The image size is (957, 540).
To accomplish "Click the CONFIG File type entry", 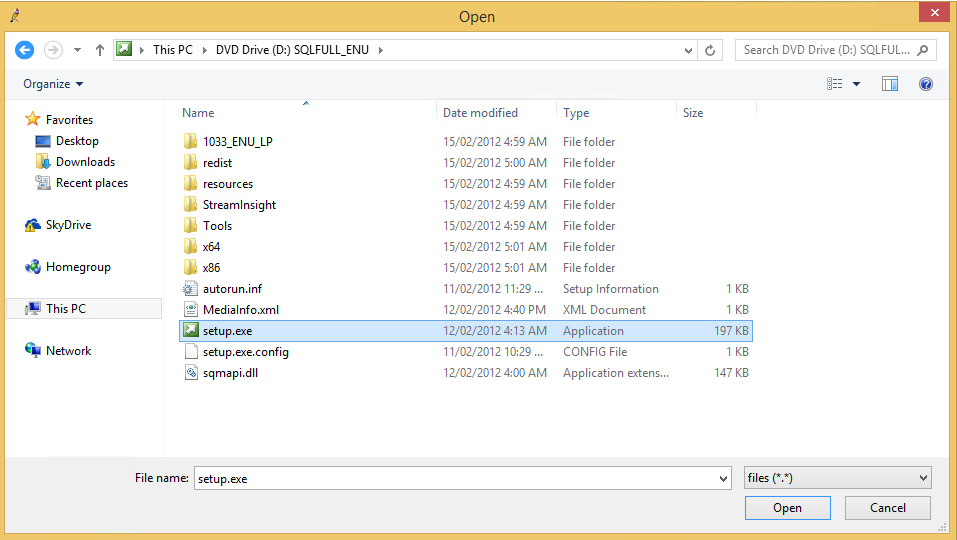I will point(594,351).
